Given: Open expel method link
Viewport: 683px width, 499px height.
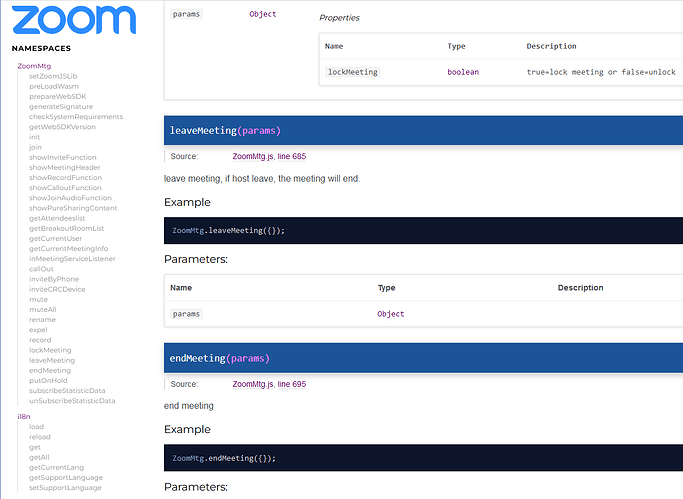Looking at the screenshot, I should tap(38, 330).
